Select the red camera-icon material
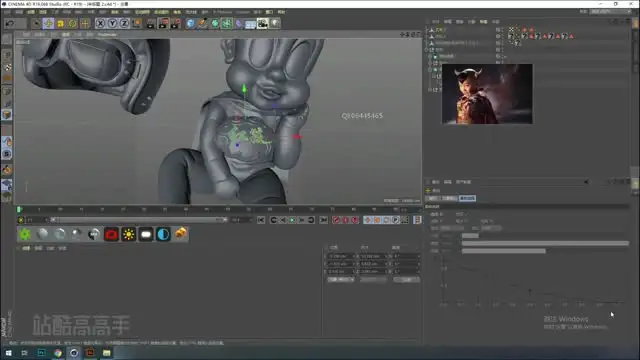The image size is (640, 360). pyautogui.click(x=111, y=234)
